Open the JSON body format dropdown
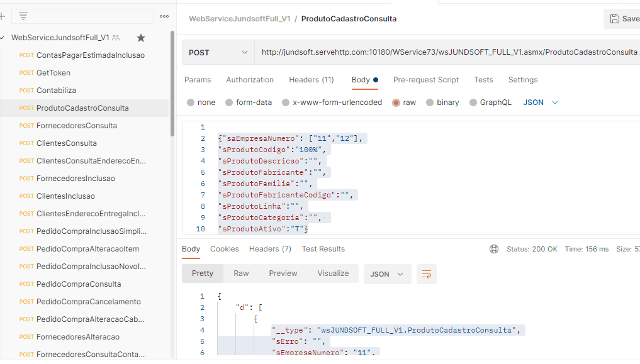Screen dimensions: 640x364 click(x=541, y=102)
